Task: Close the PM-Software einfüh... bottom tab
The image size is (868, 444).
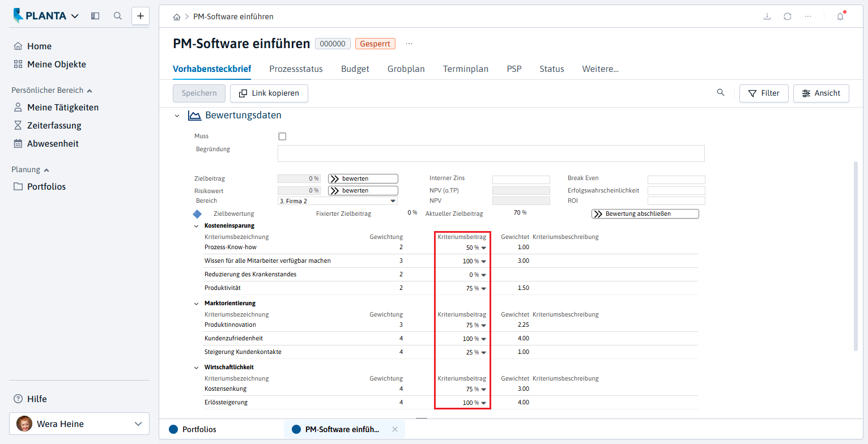Action: [x=395, y=429]
